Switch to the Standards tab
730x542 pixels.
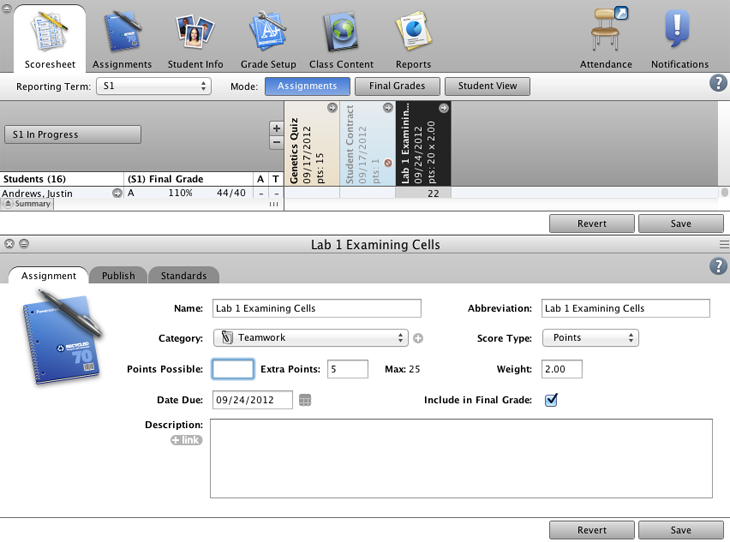coord(184,275)
